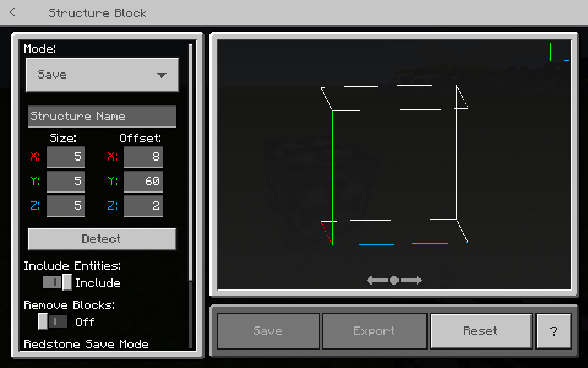Click the 3D structure bounding box preview
Image resolution: width=588 pixels, height=368 pixels.
coord(394,165)
